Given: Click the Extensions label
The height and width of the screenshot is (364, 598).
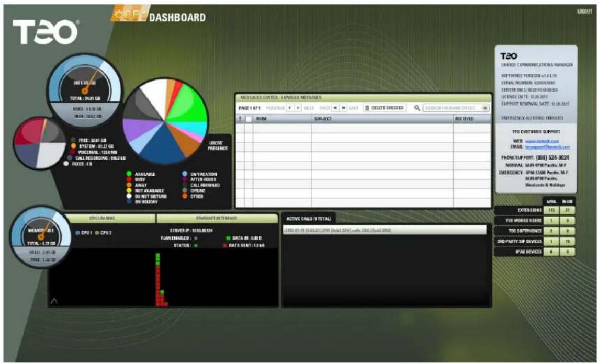Looking at the screenshot, I should pyautogui.click(x=529, y=210).
